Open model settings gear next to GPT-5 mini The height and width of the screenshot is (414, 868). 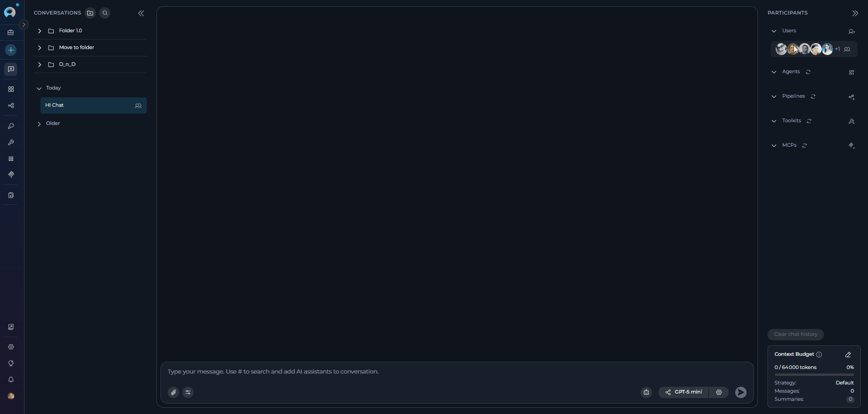(x=719, y=392)
